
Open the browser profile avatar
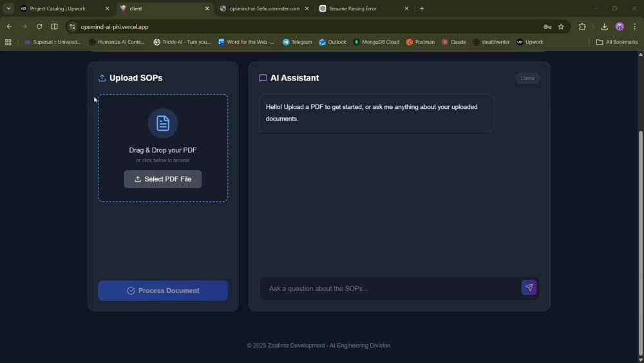620,26
